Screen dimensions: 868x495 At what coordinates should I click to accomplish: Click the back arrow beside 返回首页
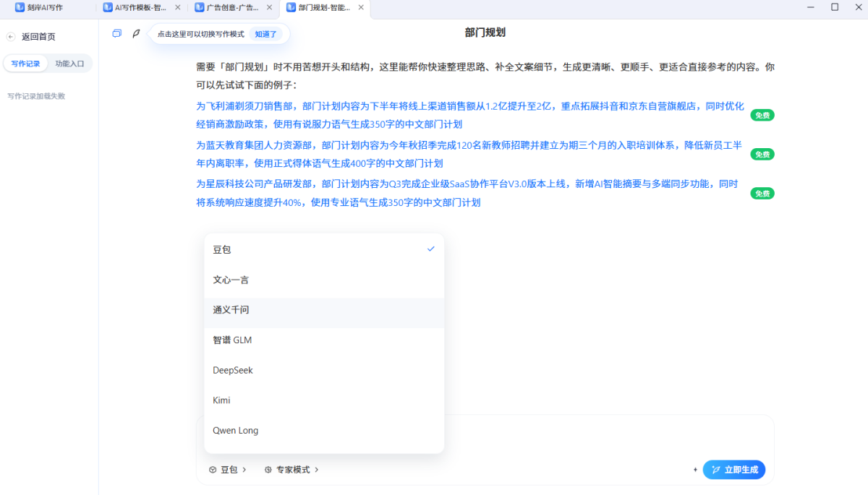pyautogui.click(x=11, y=37)
